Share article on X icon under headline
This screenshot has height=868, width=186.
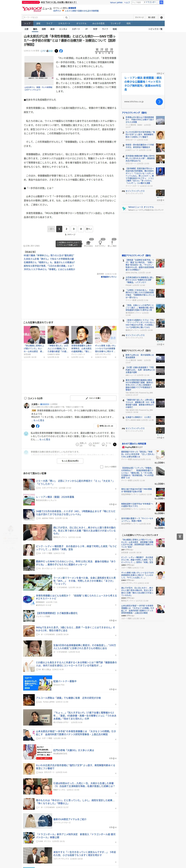coord(57,51)
